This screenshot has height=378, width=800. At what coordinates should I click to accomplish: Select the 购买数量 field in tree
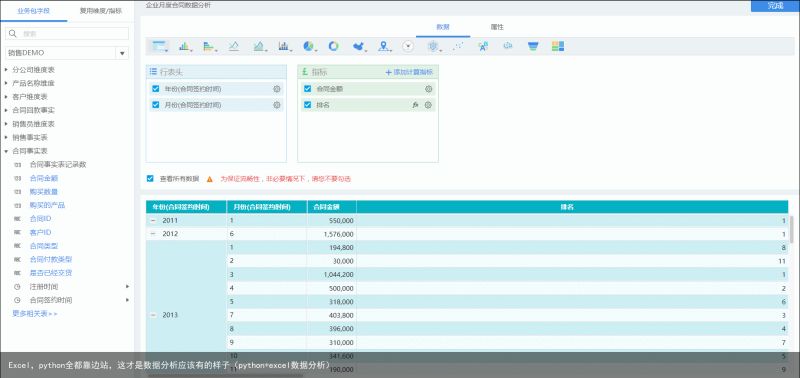43,192
